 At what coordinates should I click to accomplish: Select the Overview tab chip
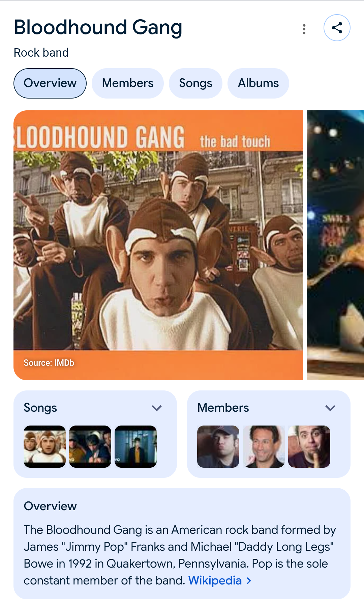[50, 83]
